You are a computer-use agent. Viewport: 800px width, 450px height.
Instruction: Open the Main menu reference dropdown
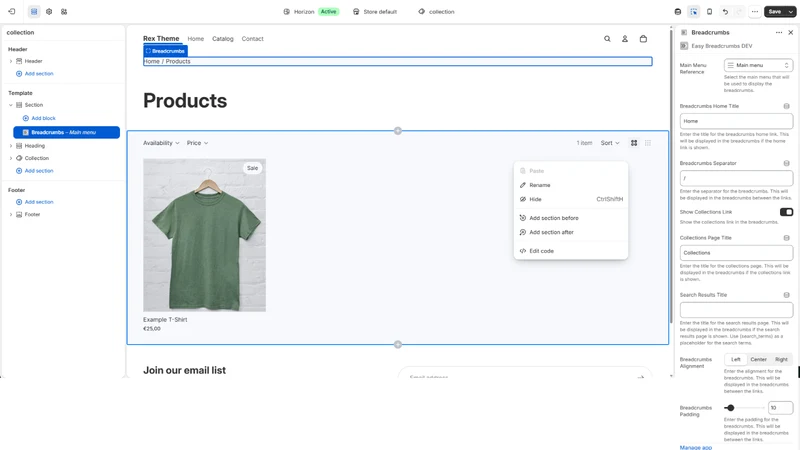pyautogui.click(x=758, y=65)
